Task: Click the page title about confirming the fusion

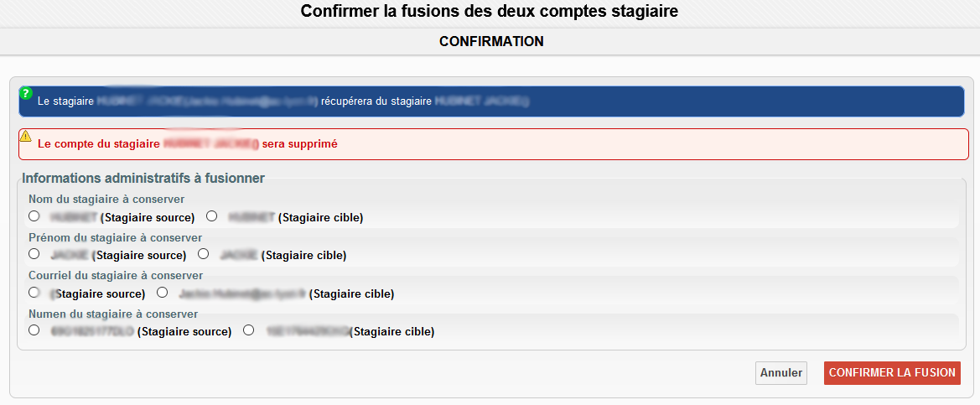Action: click(490, 12)
